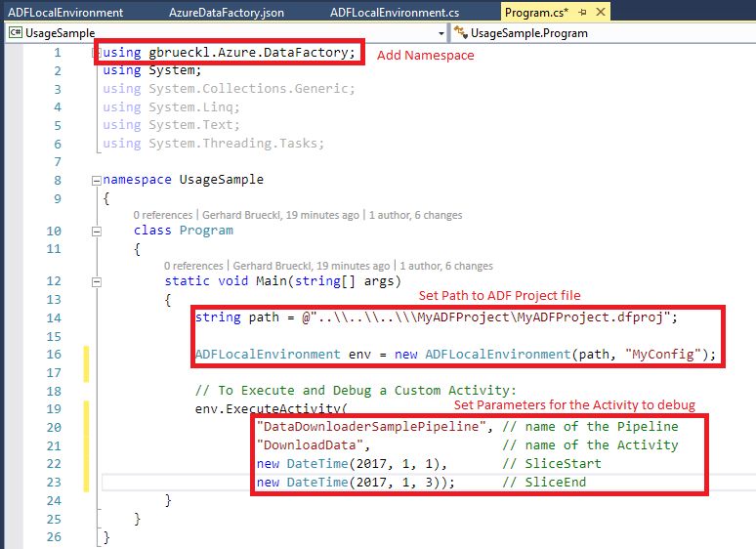This screenshot has width=756, height=549.
Task: Open Gerhard Brueckl, 19 minutes ago above Main
Action: 312,266
